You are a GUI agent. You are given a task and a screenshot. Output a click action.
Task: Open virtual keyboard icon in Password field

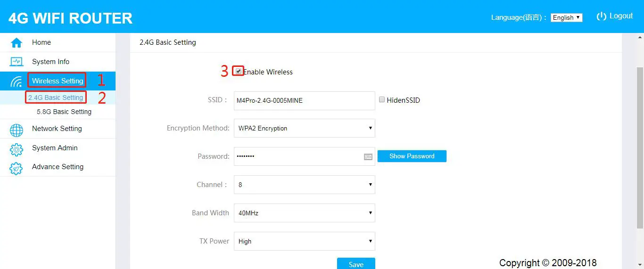[x=368, y=157]
